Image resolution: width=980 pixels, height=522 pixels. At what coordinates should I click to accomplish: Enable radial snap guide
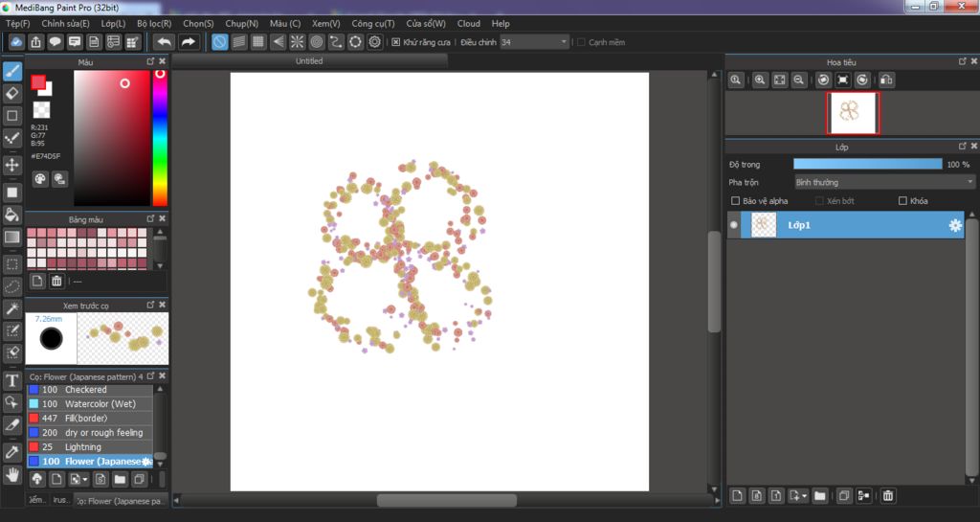[297, 42]
